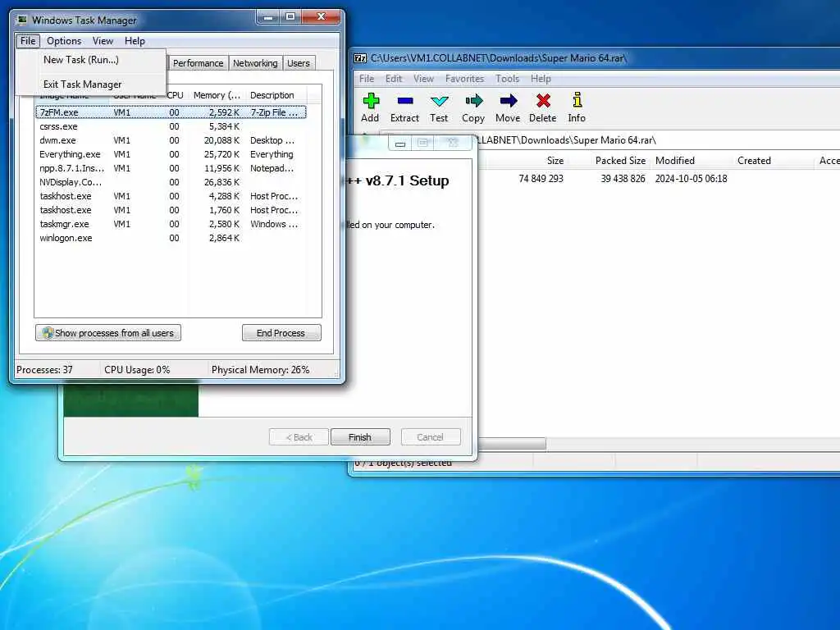Image resolution: width=840 pixels, height=630 pixels.
Task: Open the 7-Zip View menu
Action: [423, 79]
